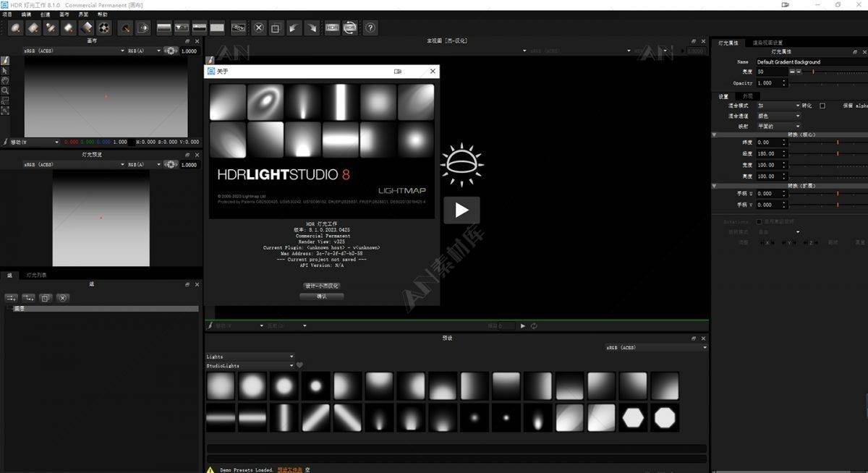Toggle the checkbox before 保留 alpha
The image size is (868, 473).
click(x=822, y=106)
